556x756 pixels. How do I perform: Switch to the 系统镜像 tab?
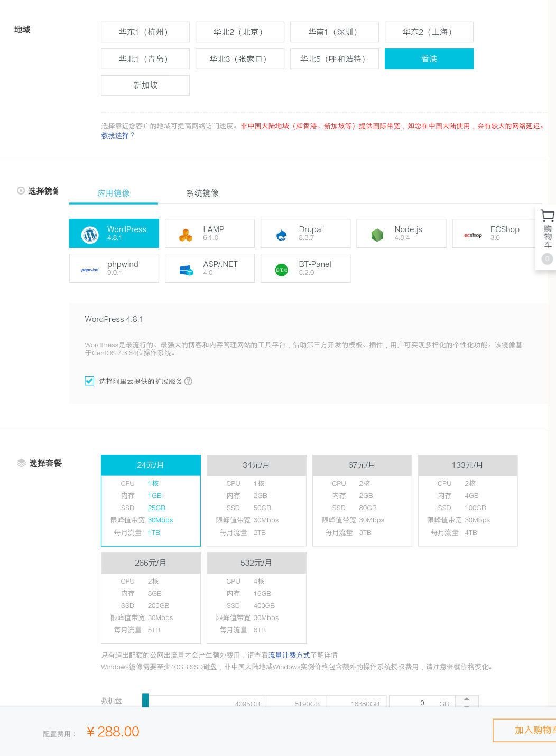coord(202,193)
